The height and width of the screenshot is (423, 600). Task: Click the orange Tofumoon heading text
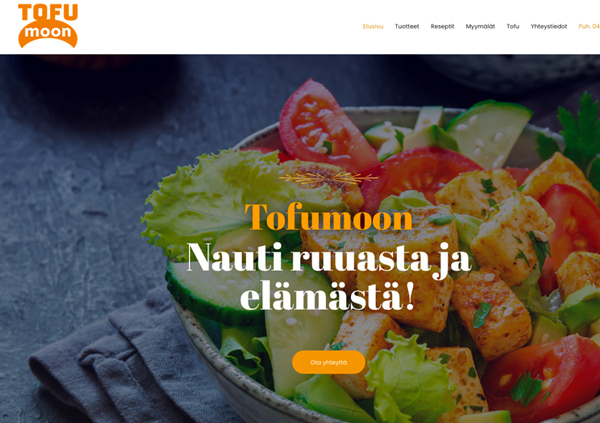(x=329, y=217)
